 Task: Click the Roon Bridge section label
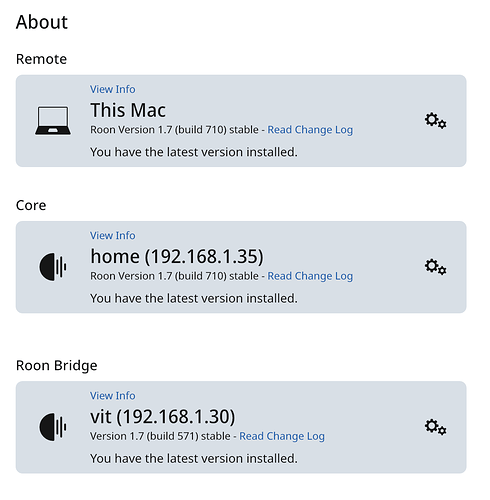click(57, 366)
